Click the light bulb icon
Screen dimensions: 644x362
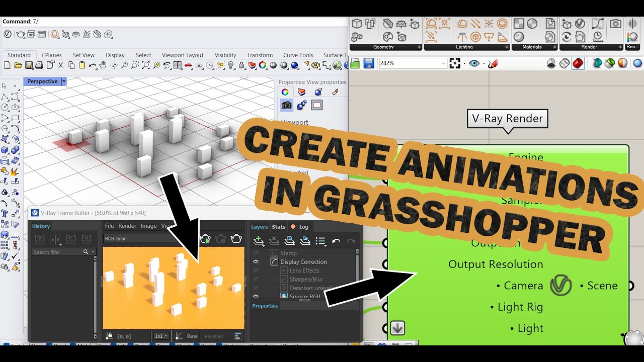pyautogui.click(x=231, y=65)
